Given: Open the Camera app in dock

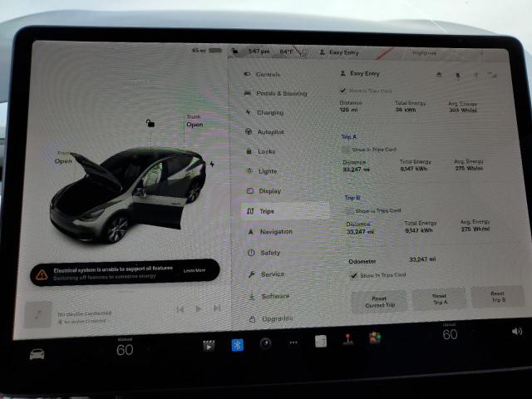Looking at the screenshot, I should click(265, 343).
